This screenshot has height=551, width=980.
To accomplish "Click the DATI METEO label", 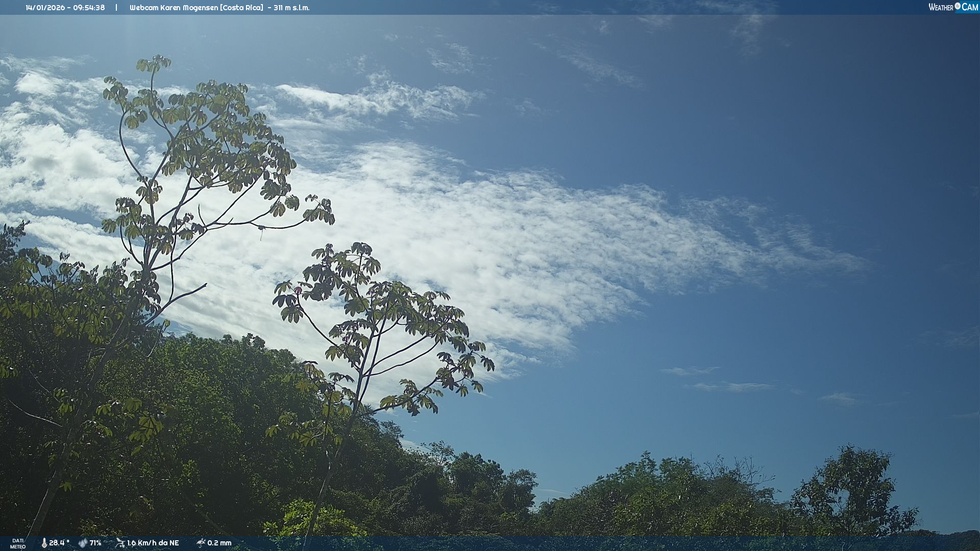I will (18, 543).
